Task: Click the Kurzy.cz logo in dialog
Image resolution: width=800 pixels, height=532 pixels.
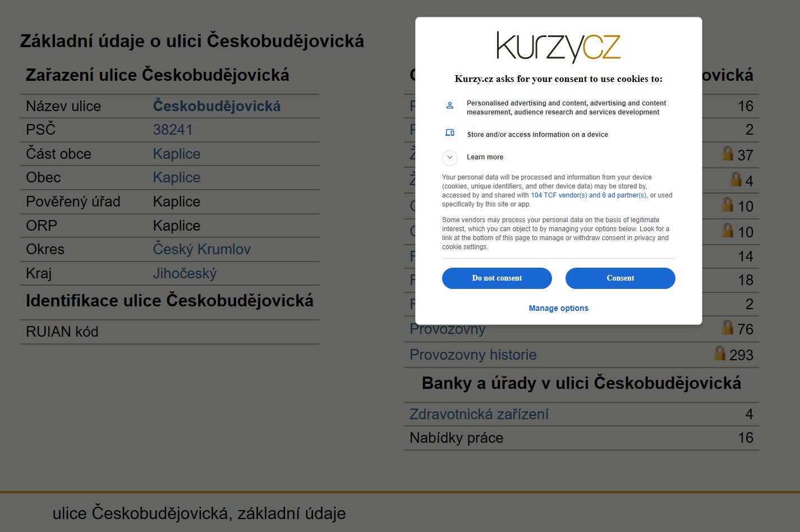Action: coord(558,47)
